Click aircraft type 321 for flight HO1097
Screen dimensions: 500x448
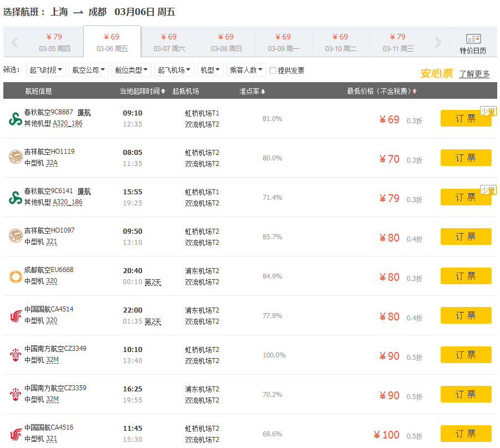click(x=52, y=242)
